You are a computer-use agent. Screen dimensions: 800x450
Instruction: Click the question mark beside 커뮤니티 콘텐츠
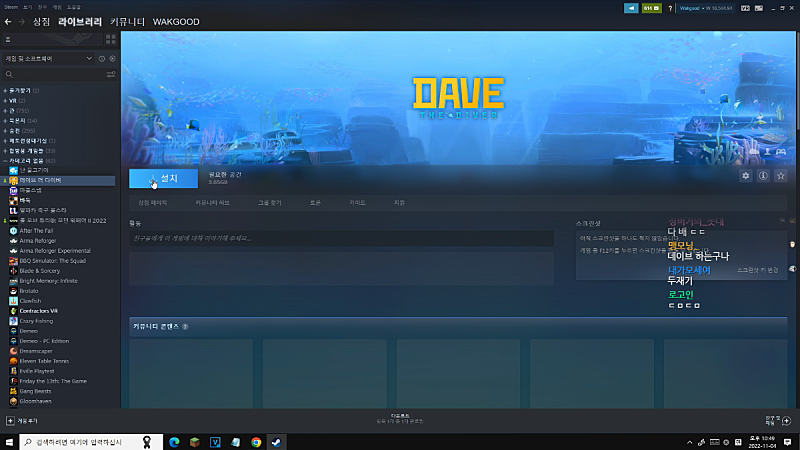coord(185,327)
